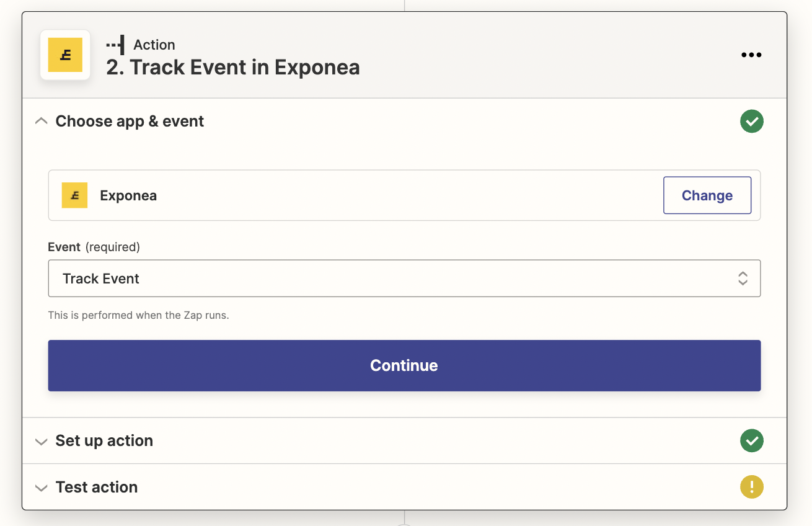
Task: Click the Action step type icon
Action: point(115,45)
